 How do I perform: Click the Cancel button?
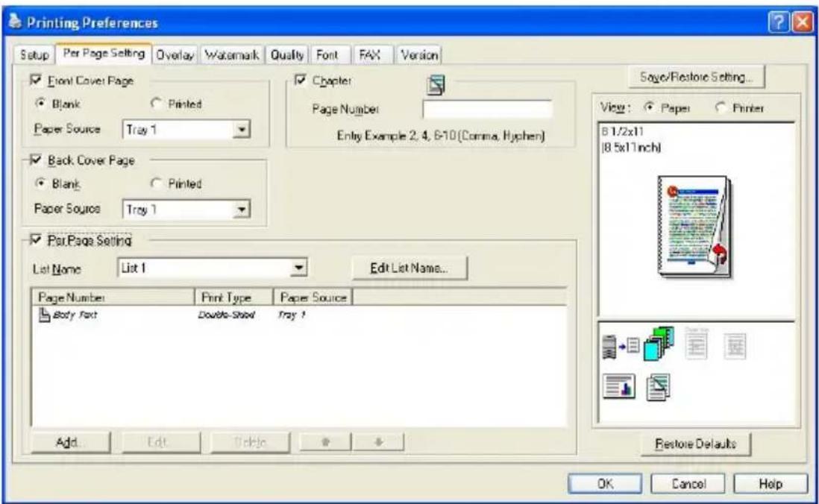click(x=688, y=484)
